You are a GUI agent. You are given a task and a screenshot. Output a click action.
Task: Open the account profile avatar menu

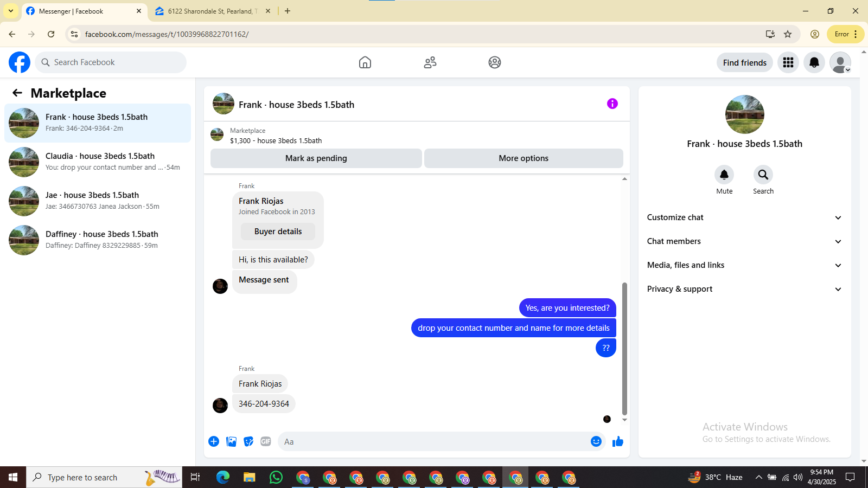click(x=840, y=62)
